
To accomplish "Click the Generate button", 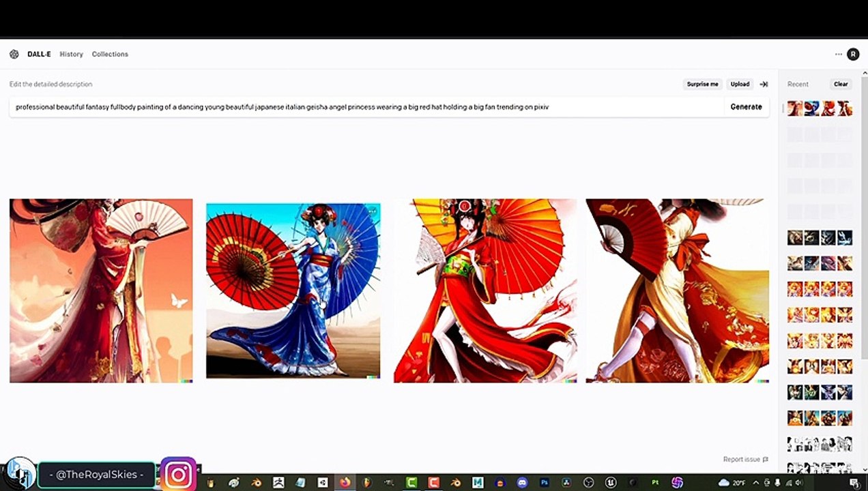I will pyautogui.click(x=746, y=107).
